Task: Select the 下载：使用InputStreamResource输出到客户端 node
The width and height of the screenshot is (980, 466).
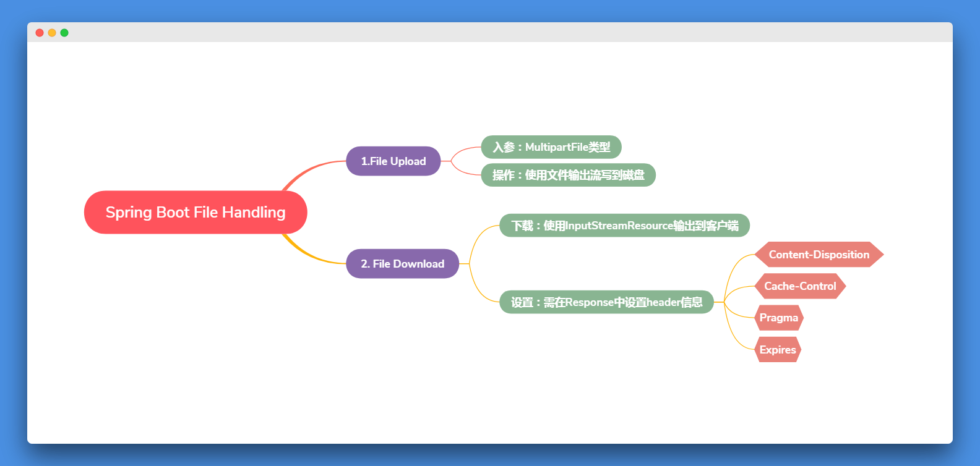Action: pyautogui.click(x=625, y=226)
